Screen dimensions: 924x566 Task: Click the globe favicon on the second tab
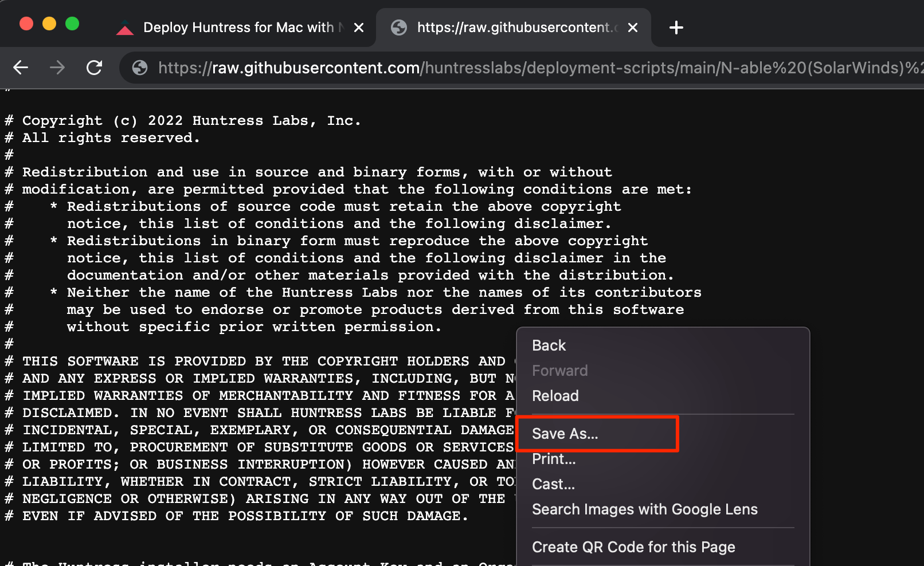click(398, 27)
